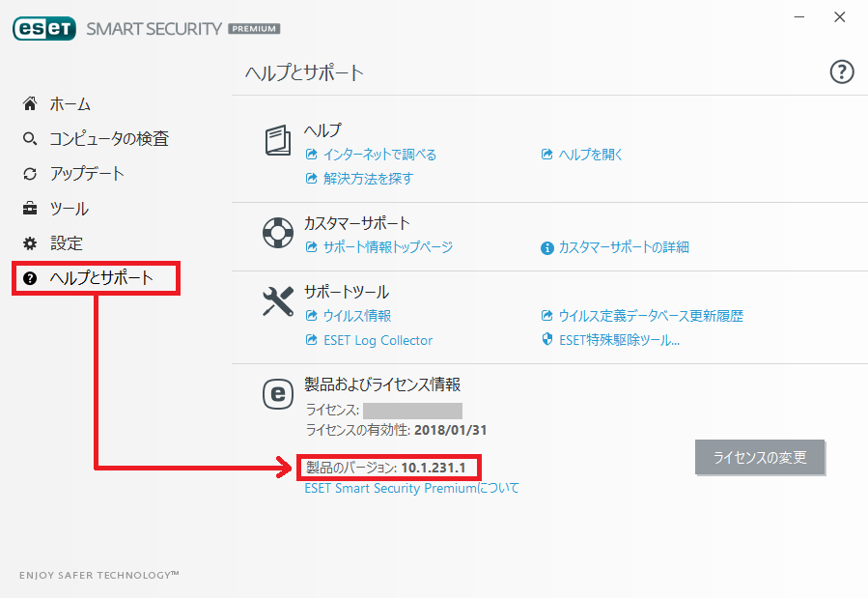Open ESET Smart Security Premiumについて link
Screen dimensions: 868x598
pos(412,489)
